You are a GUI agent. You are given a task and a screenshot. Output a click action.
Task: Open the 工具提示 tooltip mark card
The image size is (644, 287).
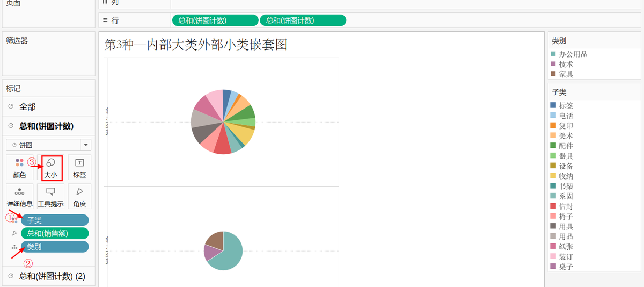pyautogui.click(x=51, y=196)
